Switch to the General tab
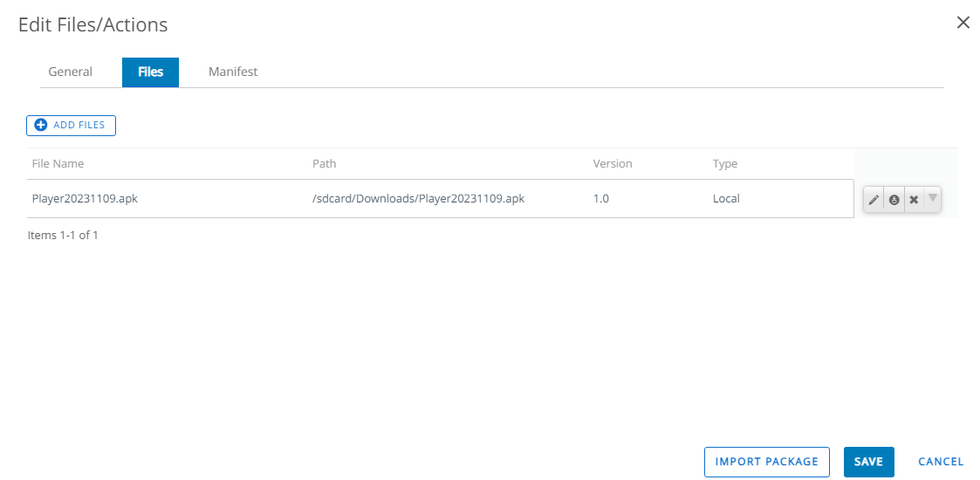 pyautogui.click(x=70, y=72)
